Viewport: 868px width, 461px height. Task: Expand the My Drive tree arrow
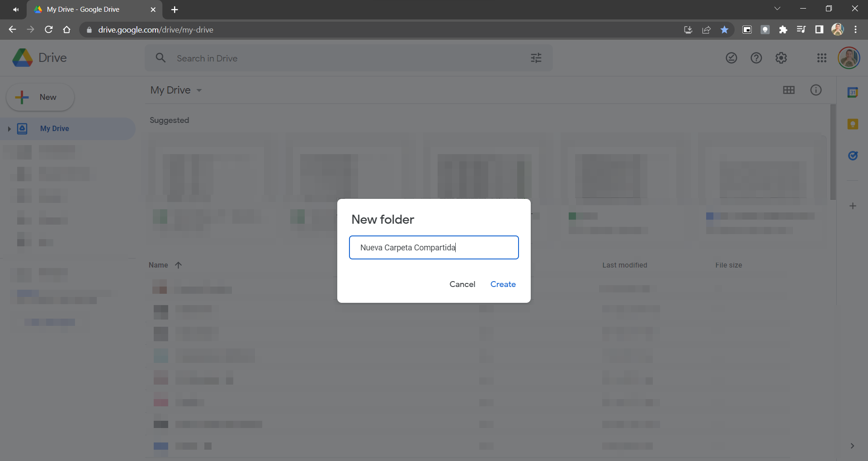pyautogui.click(x=9, y=129)
